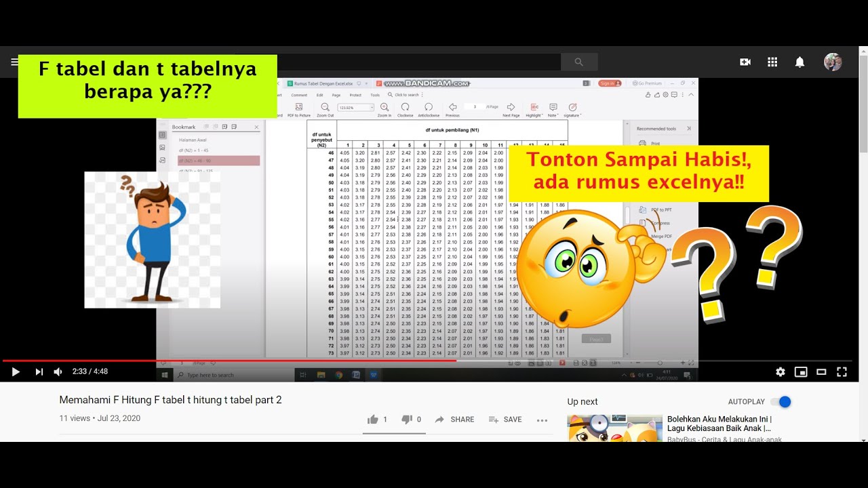Open 'Bolehkan Aku Melakukan Ini' video title link
This screenshot has height=488, width=868.
tap(719, 424)
